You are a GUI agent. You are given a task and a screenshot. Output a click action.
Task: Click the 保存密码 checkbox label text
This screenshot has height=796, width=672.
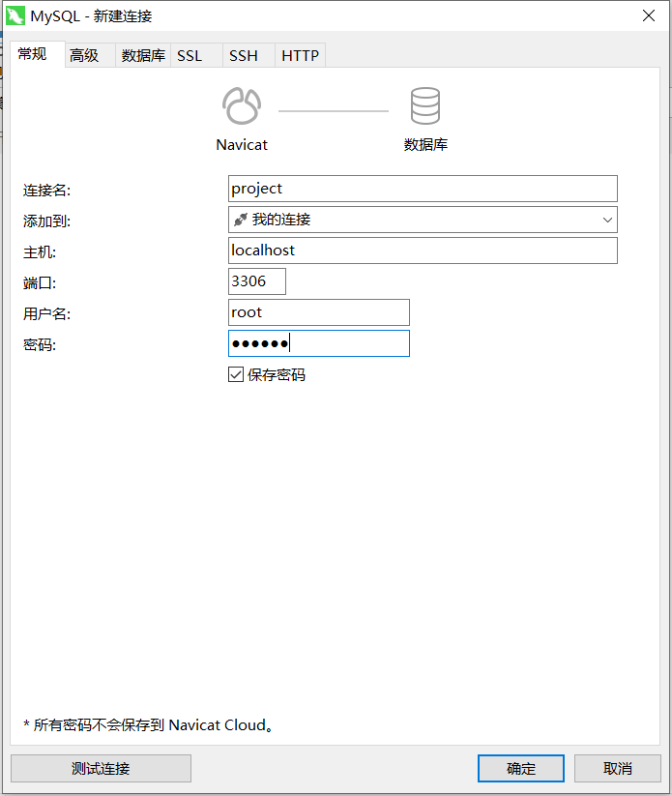(277, 375)
